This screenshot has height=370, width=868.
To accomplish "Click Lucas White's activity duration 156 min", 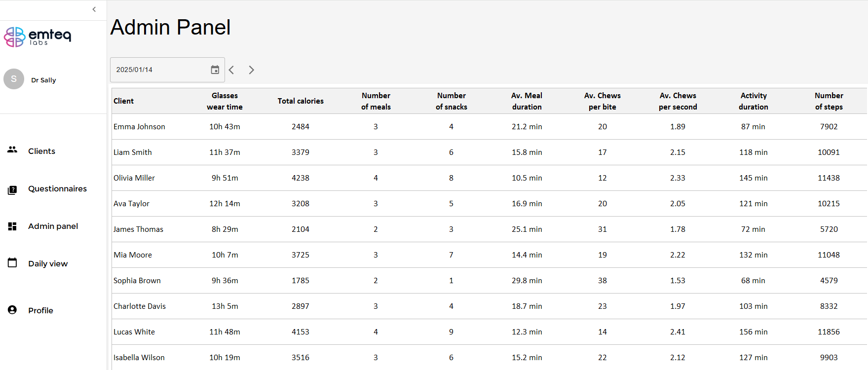I will 754,332.
